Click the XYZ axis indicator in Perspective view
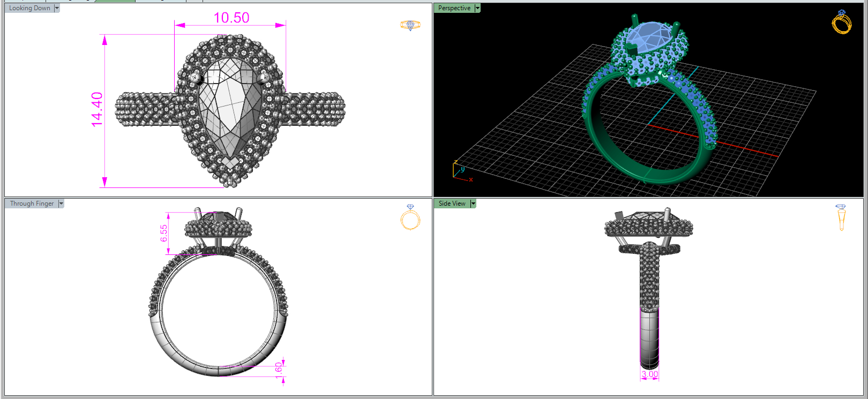The height and width of the screenshot is (399, 868). 462,171
